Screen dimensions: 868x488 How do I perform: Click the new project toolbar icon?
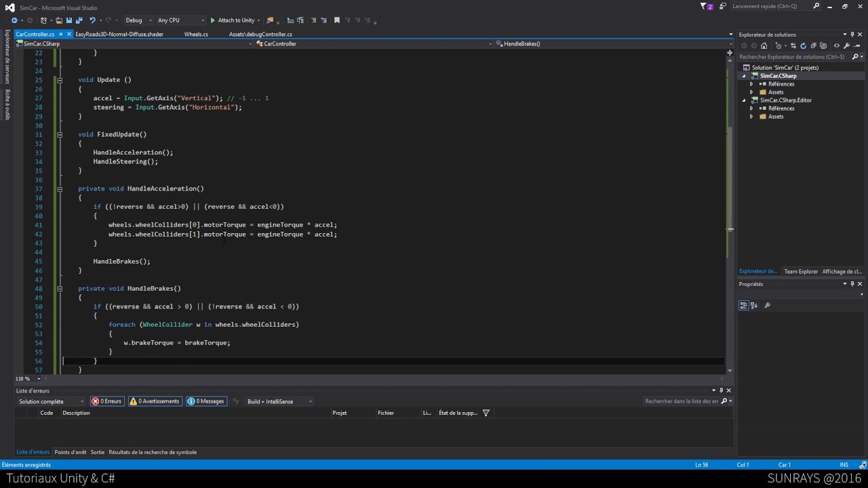tap(44, 20)
